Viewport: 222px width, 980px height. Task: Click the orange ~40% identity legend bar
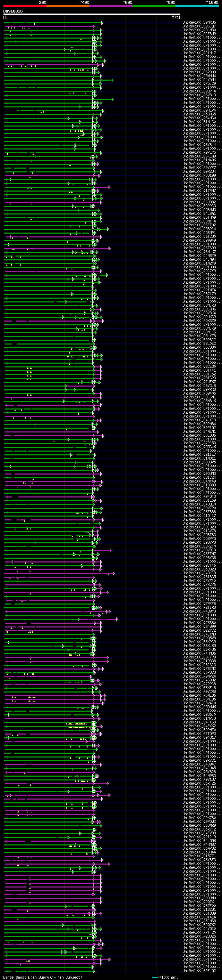point(68,6)
